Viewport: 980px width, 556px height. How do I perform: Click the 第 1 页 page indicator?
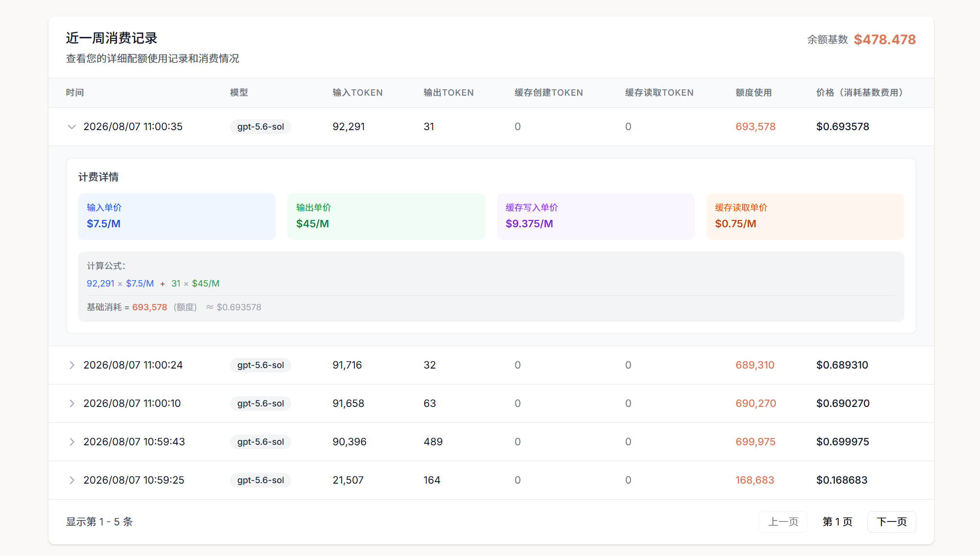tap(837, 522)
